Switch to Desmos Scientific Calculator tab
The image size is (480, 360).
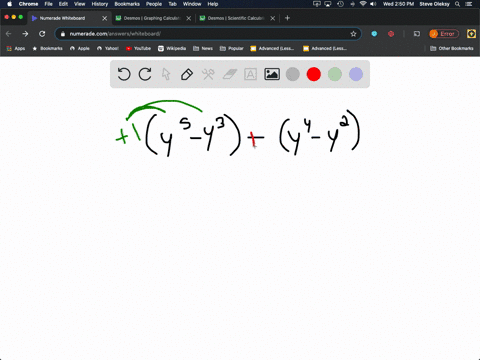pos(236,18)
